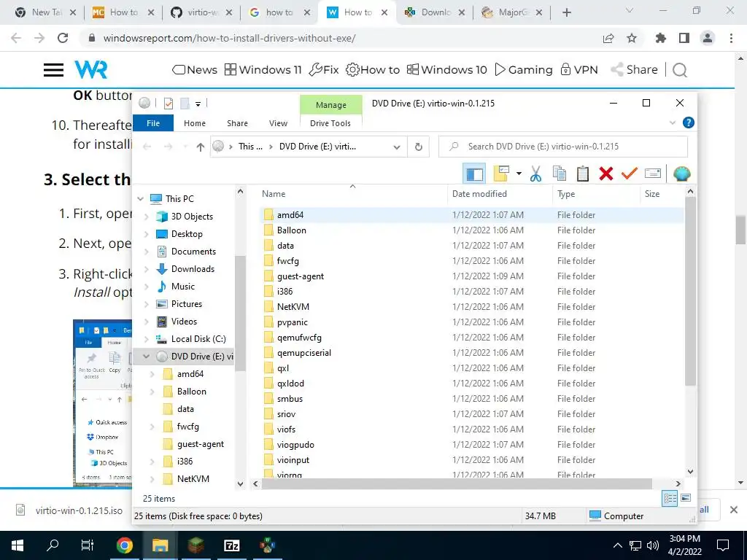The height and width of the screenshot is (560, 747).
Task: Open the Home ribbon tab
Action: pos(194,123)
